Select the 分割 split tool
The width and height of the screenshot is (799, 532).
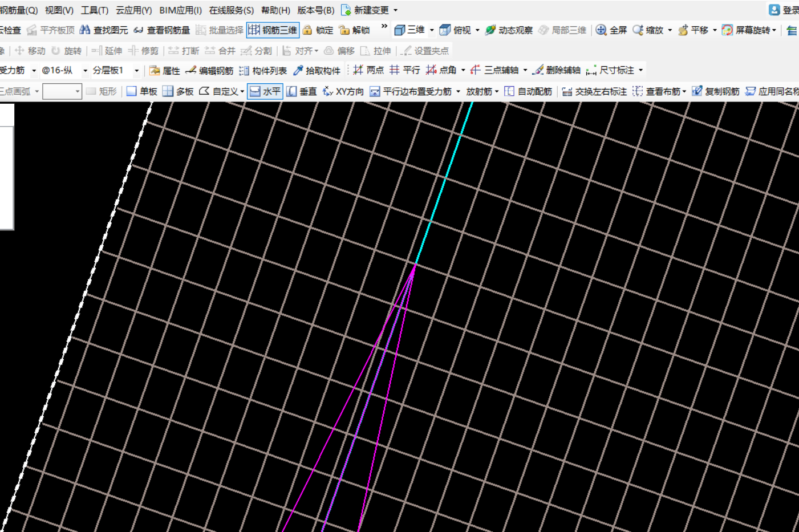(x=257, y=51)
